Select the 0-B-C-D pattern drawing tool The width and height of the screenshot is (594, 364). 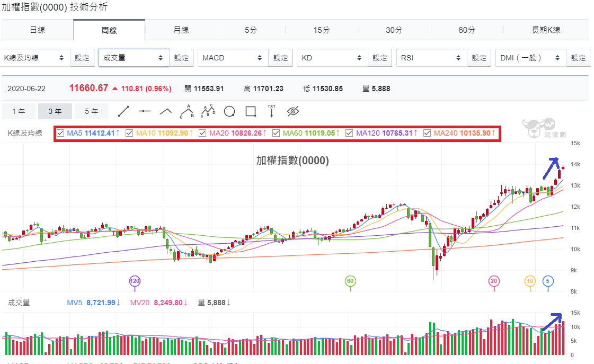(x=208, y=111)
